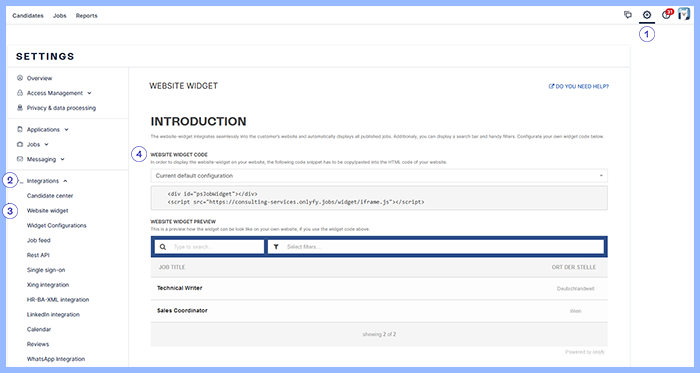Click the ORT DER STELLE column header
700x373 pixels.
point(574,267)
